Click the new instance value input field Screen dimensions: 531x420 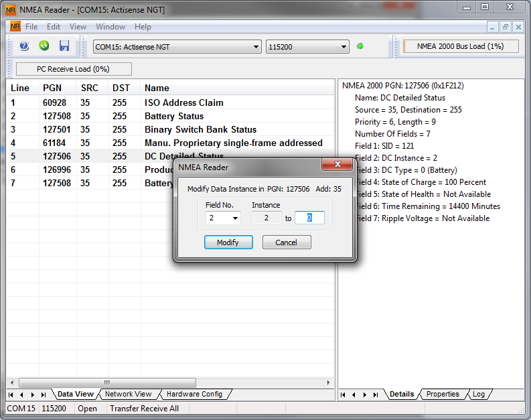tap(309, 218)
